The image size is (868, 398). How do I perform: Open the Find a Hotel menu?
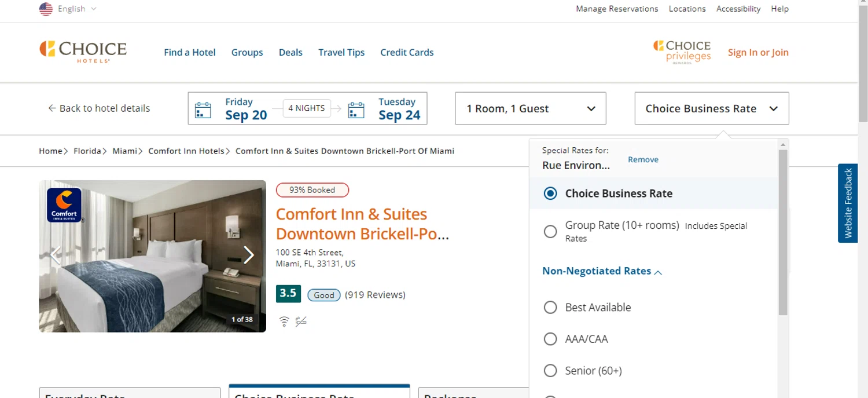tap(189, 52)
